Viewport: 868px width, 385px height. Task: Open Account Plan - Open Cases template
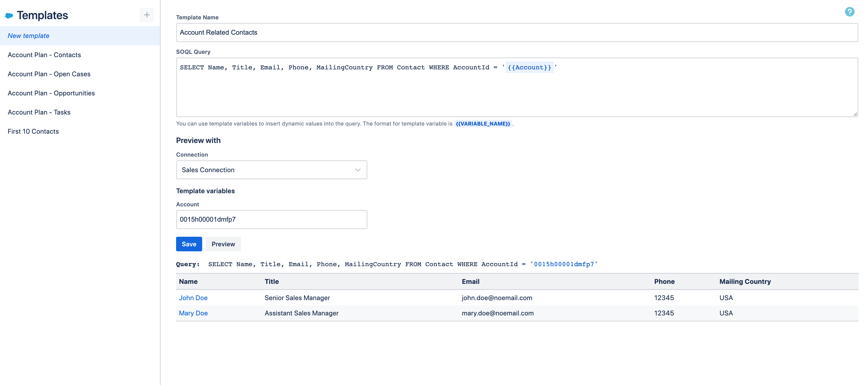pyautogui.click(x=49, y=74)
